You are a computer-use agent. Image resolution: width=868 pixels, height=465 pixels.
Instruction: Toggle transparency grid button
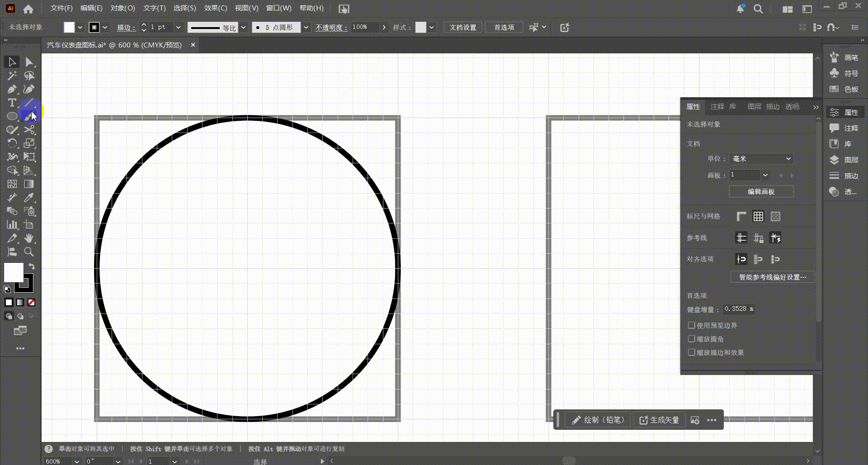(775, 217)
